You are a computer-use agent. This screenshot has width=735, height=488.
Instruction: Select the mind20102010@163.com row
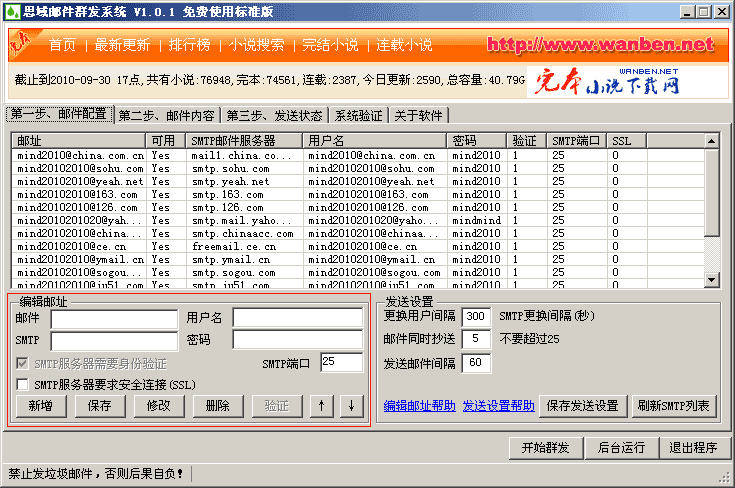pyautogui.click(x=79, y=194)
